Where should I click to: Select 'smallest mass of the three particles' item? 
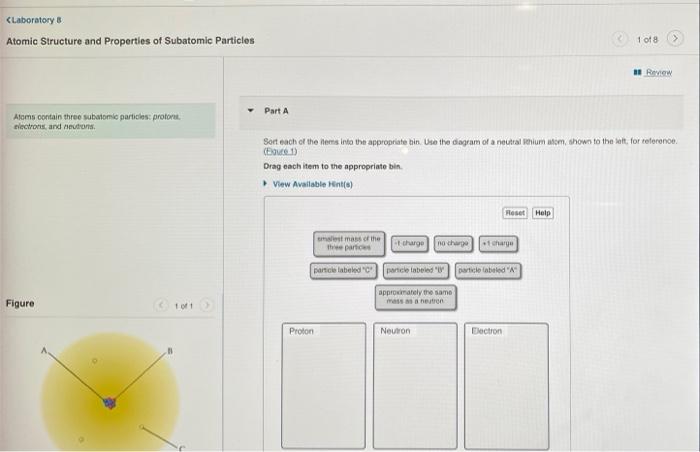(x=349, y=243)
